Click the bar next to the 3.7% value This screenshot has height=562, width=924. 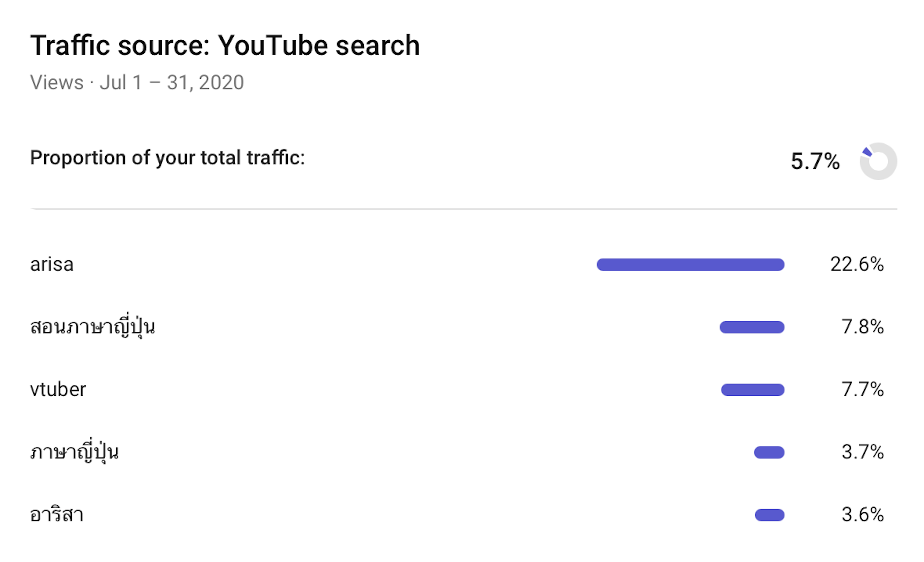point(769,452)
